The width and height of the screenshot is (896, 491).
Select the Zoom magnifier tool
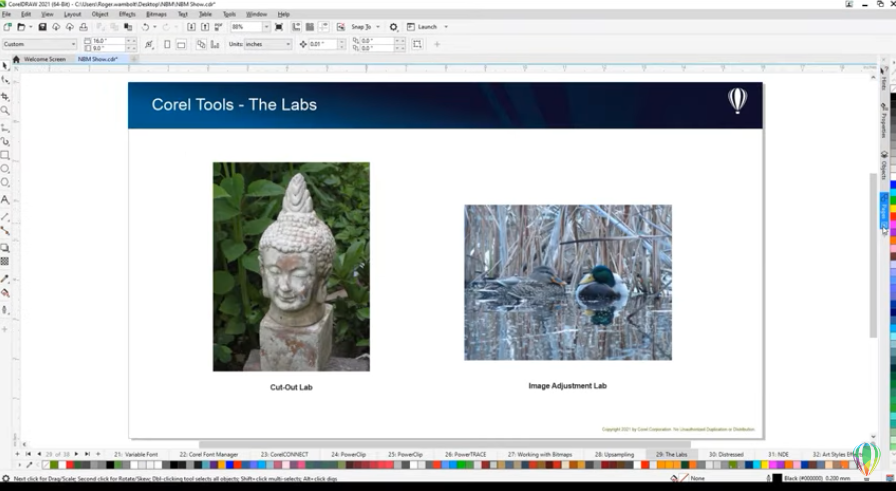pyautogui.click(x=5, y=111)
